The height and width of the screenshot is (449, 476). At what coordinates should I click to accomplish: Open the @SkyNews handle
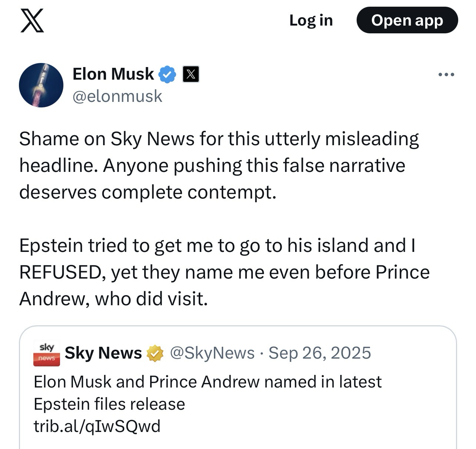[212, 353]
